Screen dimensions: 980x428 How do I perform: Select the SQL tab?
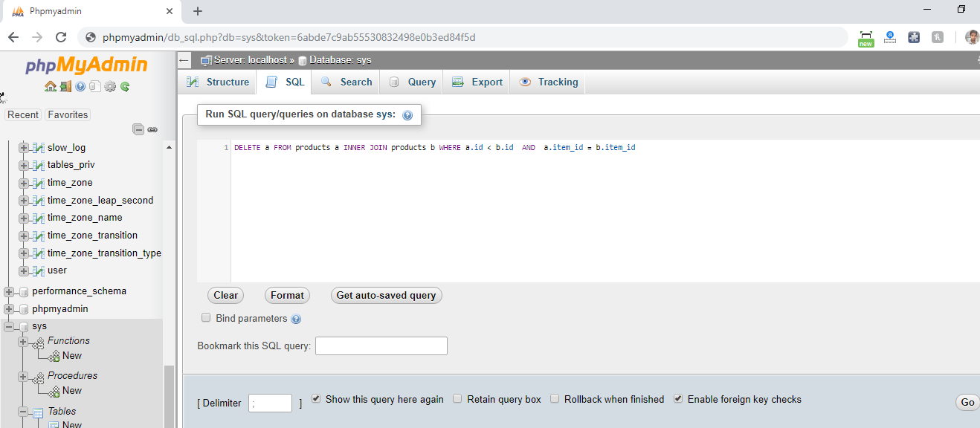click(286, 82)
